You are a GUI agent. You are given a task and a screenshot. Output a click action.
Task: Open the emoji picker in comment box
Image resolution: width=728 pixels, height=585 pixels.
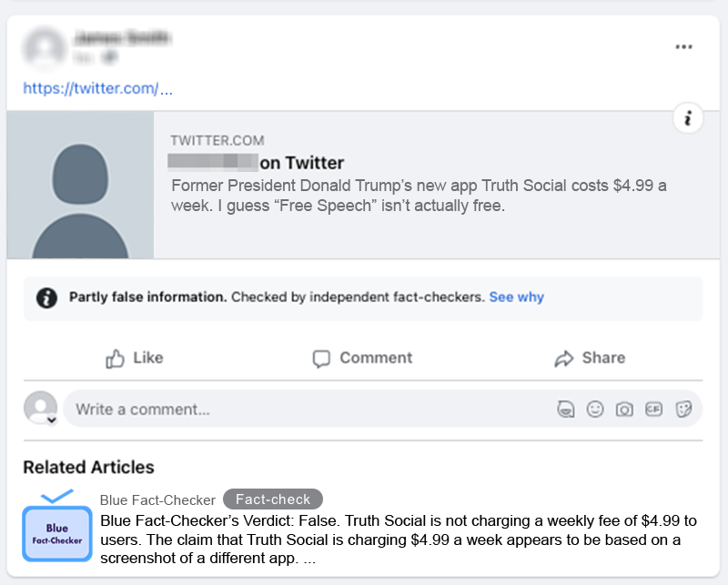tap(595, 409)
